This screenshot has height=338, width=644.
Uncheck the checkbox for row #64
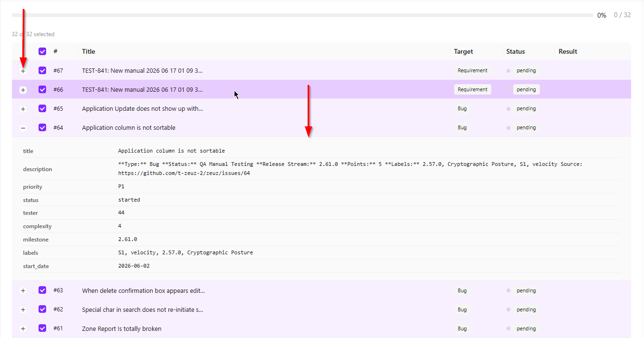[42, 127]
